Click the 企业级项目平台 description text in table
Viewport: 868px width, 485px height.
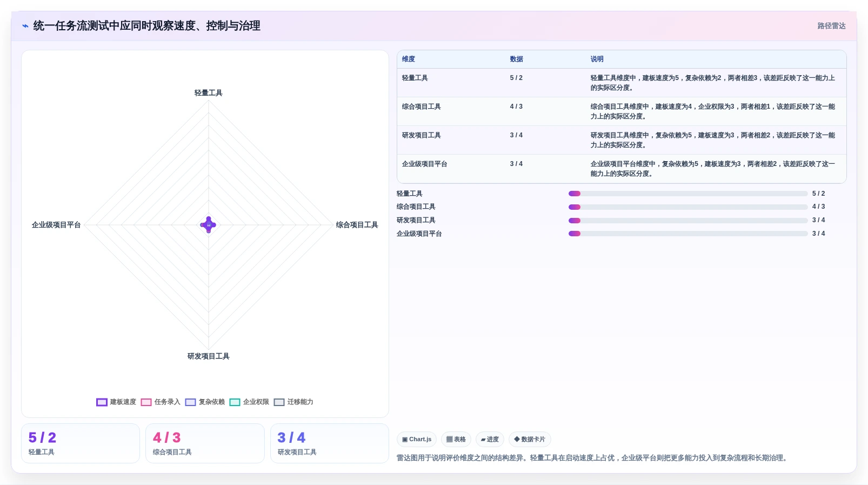click(713, 169)
